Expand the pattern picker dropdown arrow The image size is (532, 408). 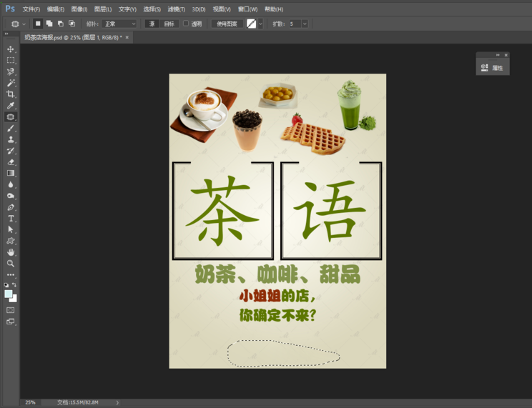point(261,24)
